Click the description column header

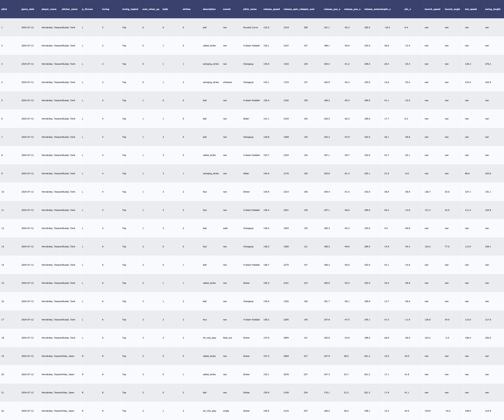click(x=209, y=9)
